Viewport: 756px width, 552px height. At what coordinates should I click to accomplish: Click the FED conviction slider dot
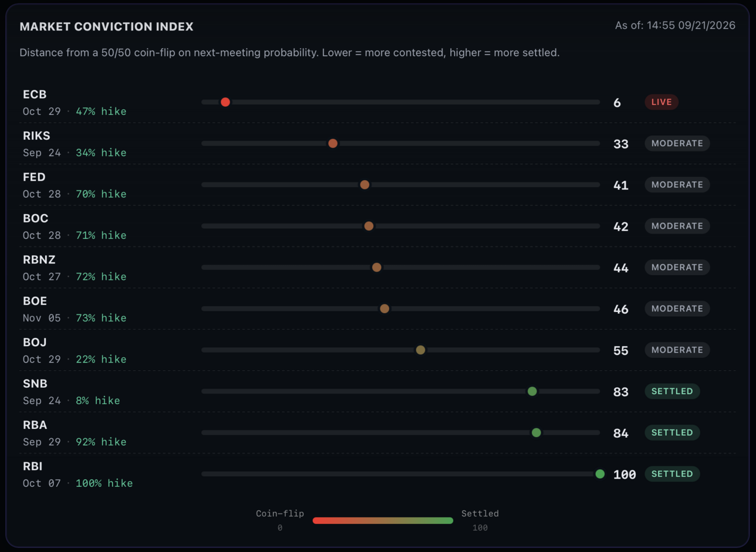point(365,185)
